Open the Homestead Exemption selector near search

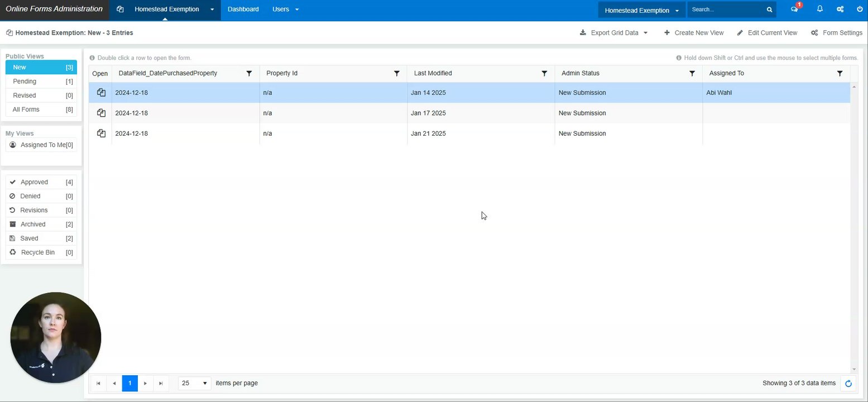(641, 11)
